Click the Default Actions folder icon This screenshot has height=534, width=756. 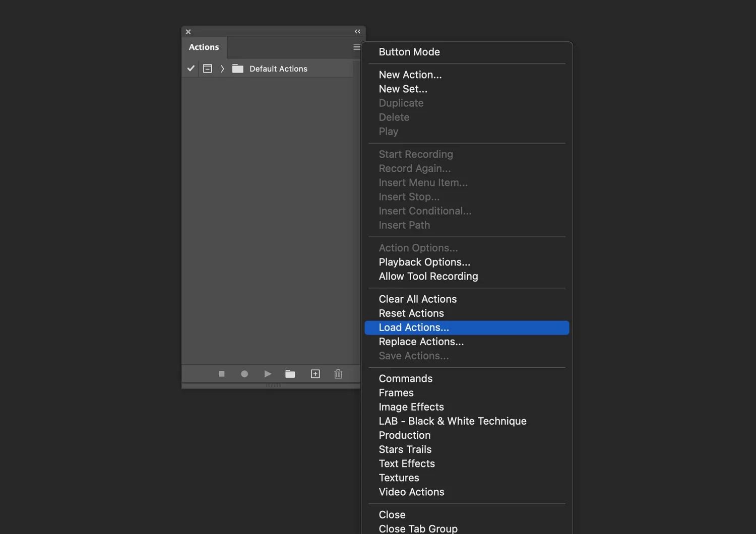(238, 69)
